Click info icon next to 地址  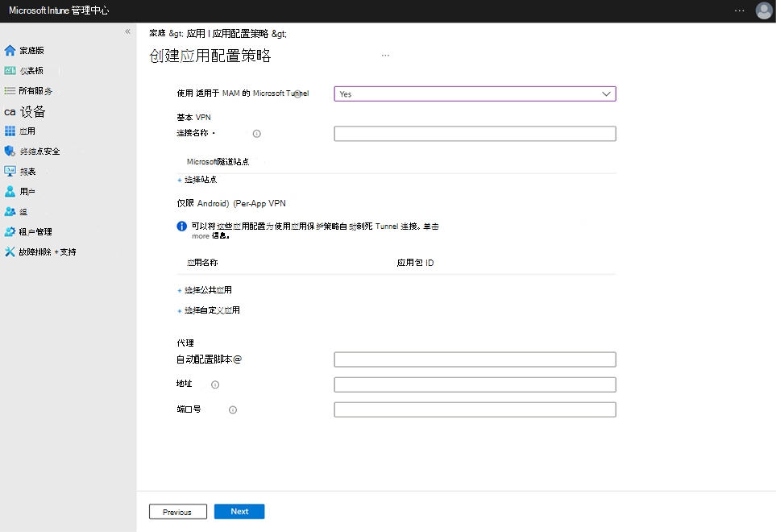(x=215, y=384)
